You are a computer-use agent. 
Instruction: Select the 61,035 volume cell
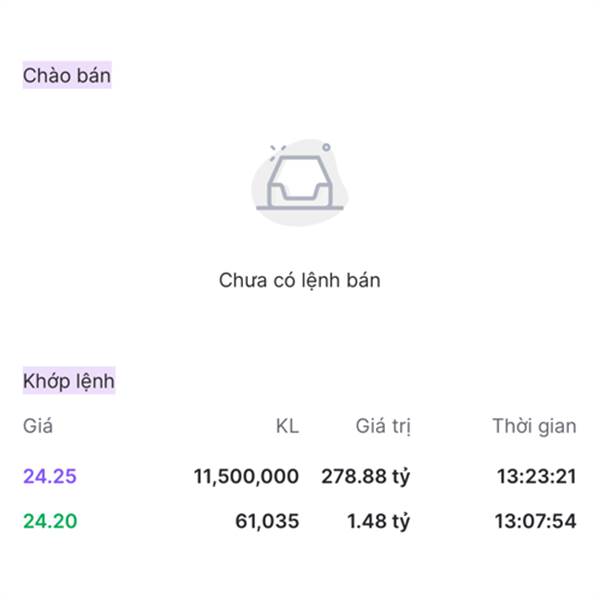(268, 521)
